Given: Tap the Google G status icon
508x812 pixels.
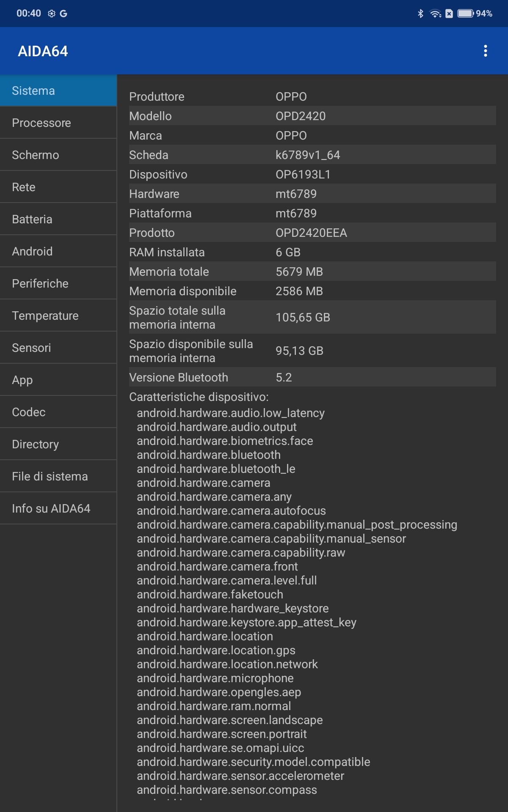Looking at the screenshot, I should click(63, 14).
